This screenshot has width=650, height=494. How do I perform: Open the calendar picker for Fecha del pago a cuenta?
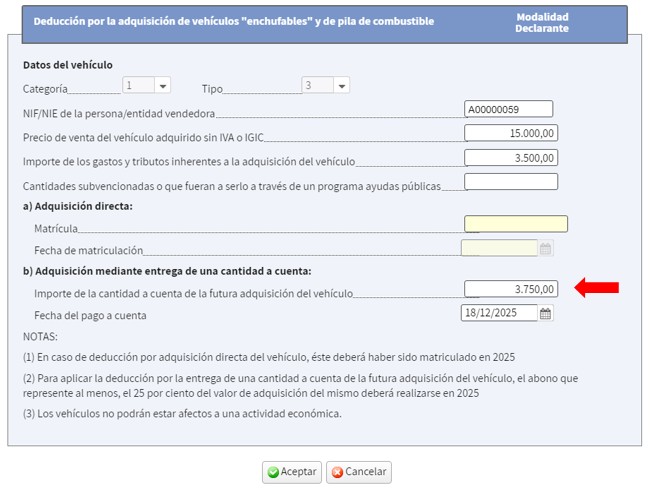point(545,313)
